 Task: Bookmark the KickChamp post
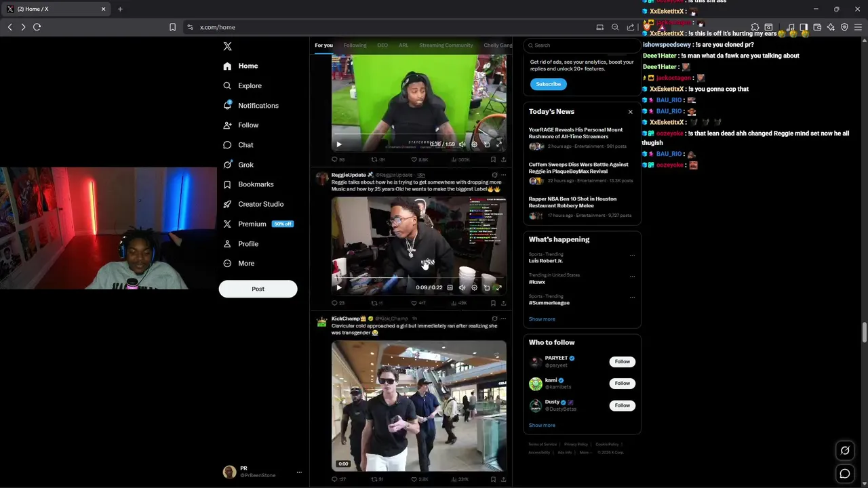click(493, 479)
